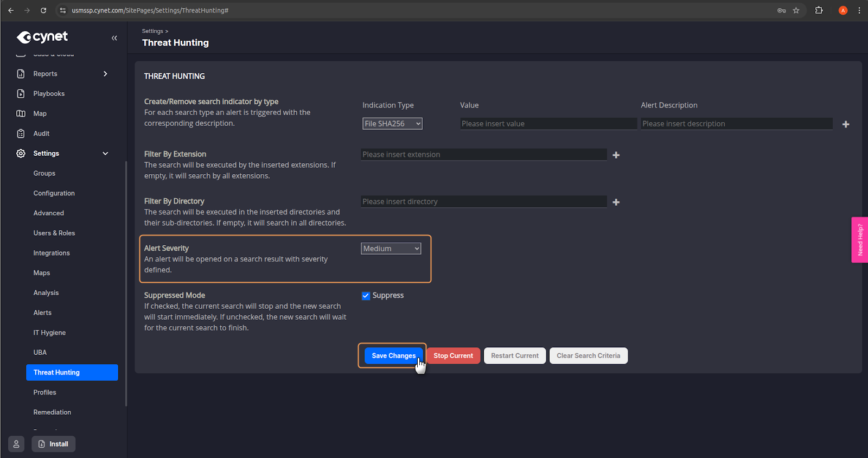This screenshot has height=458, width=868.
Task: Collapse the sidebar with double-chevron icon
Action: [x=114, y=38]
